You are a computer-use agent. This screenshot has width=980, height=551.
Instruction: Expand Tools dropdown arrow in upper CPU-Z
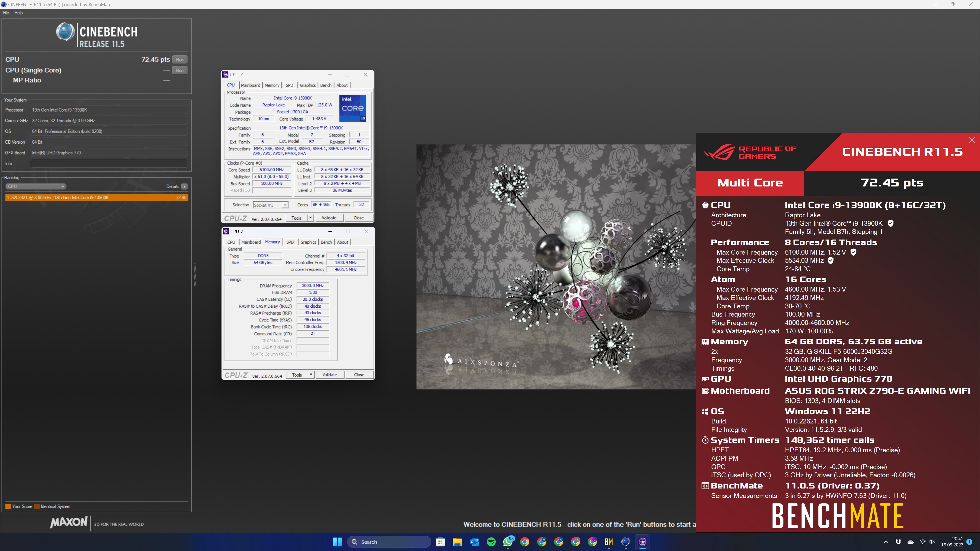click(310, 218)
